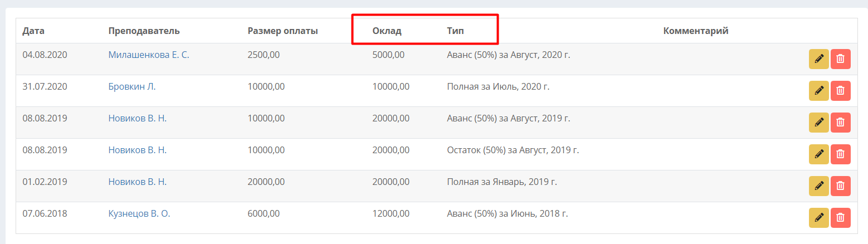
Task: Edit the 04.08.2020 Милашенкова payment row
Action: [x=819, y=59]
